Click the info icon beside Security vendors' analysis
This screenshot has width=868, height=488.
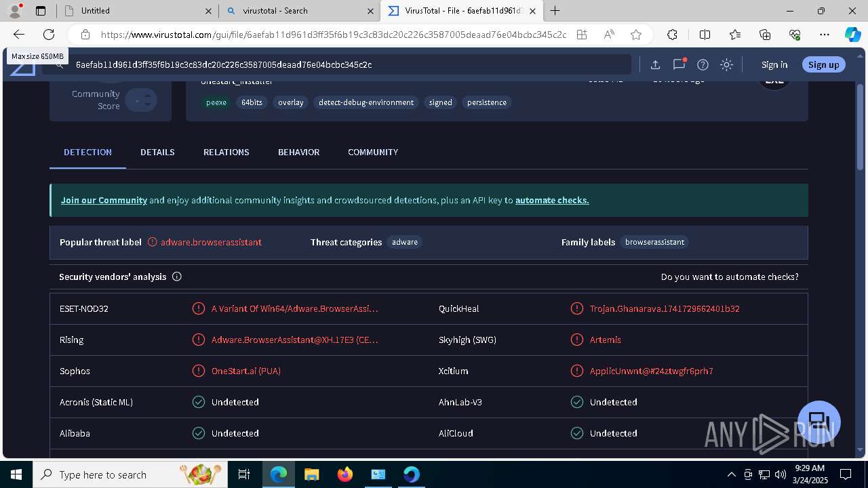[x=177, y=277]
